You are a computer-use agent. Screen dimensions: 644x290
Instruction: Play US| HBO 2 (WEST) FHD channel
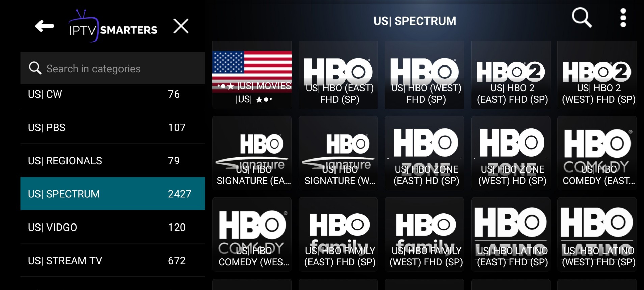pyautogui.click(x=597, y=75)
